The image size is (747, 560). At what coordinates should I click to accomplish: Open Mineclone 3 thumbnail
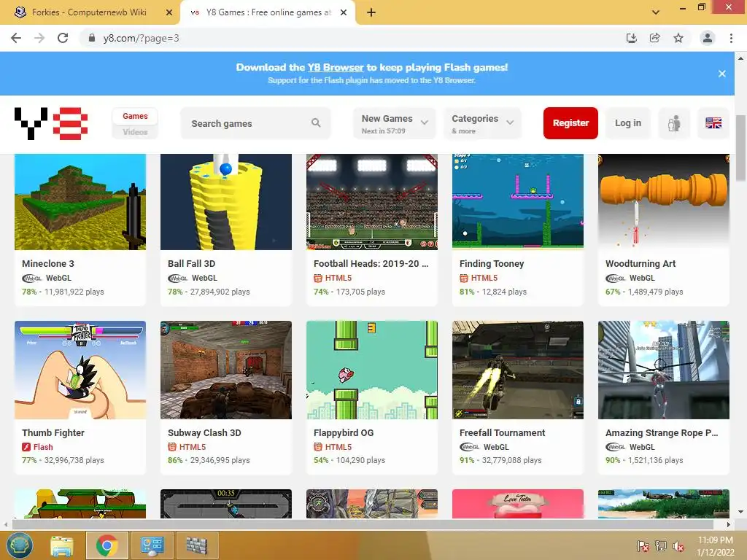tap(80, 201)
